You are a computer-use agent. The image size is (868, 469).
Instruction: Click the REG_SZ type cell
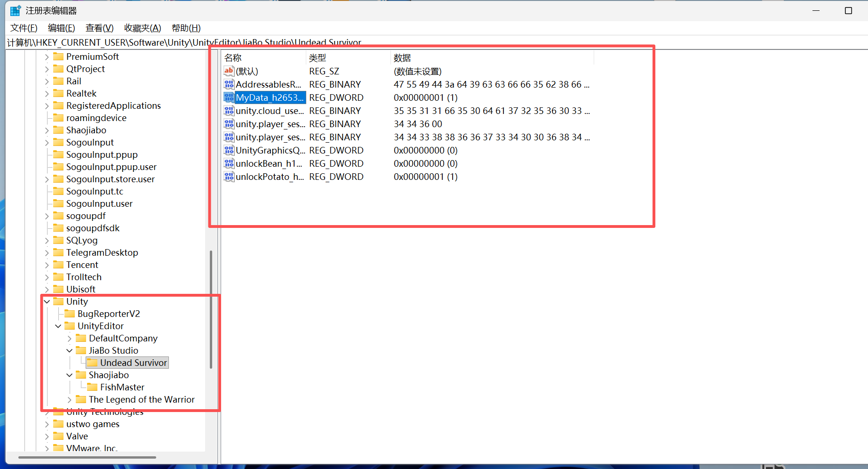tap(324, 71)
